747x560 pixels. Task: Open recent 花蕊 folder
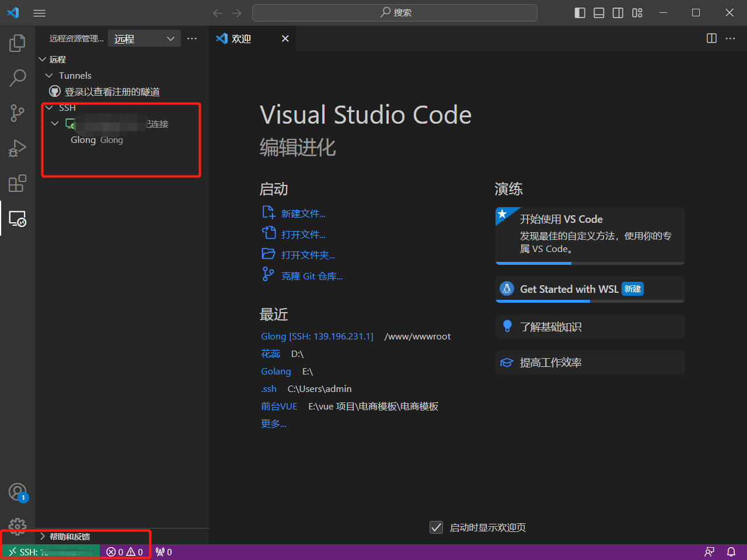(x=271, y=354)
